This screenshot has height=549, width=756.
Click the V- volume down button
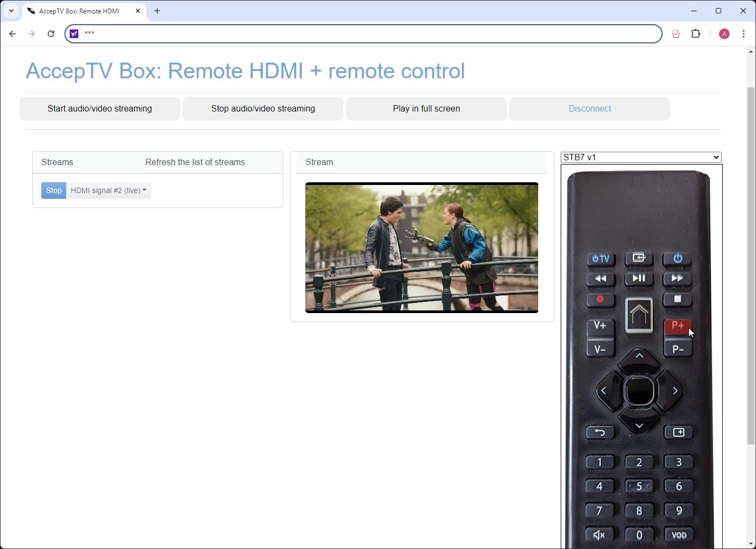[x=600, y=350]
